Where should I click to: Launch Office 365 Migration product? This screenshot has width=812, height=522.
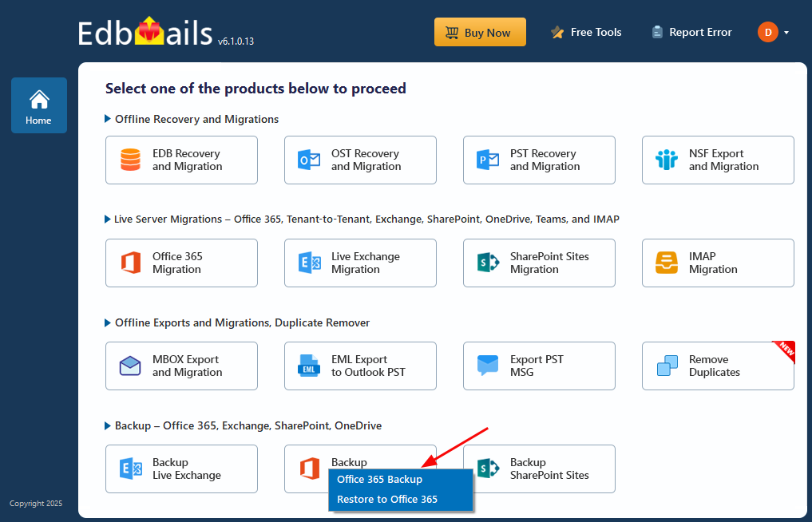pyautogui.click(x=181, y=263)
